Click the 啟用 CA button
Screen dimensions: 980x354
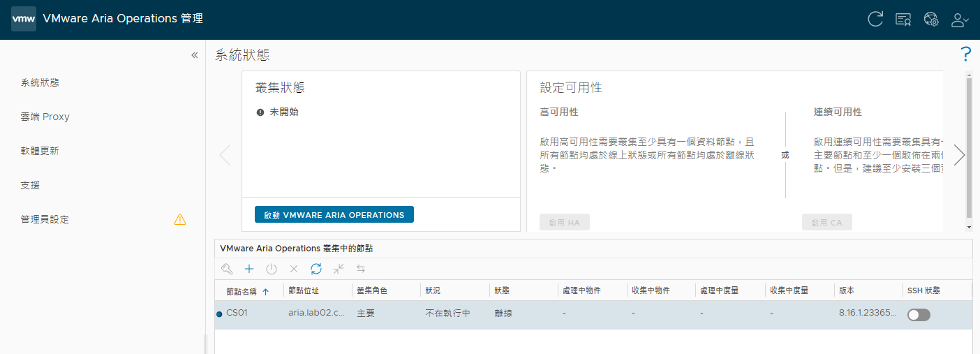(827, 223)
